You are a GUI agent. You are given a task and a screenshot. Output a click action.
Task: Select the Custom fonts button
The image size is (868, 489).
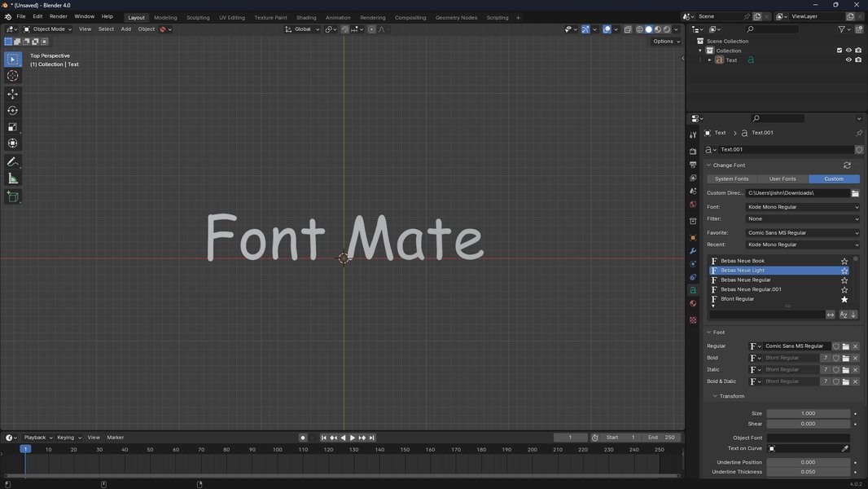point(835,178)
